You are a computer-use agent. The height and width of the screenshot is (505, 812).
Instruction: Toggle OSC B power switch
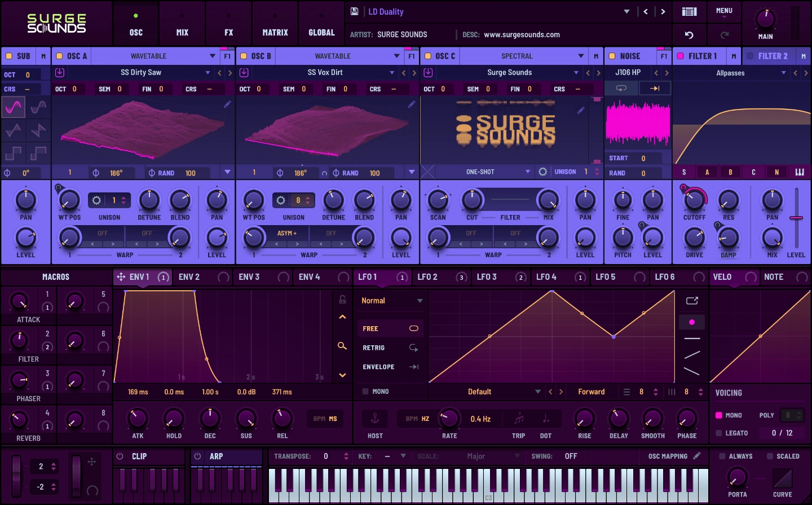(244, 56)
